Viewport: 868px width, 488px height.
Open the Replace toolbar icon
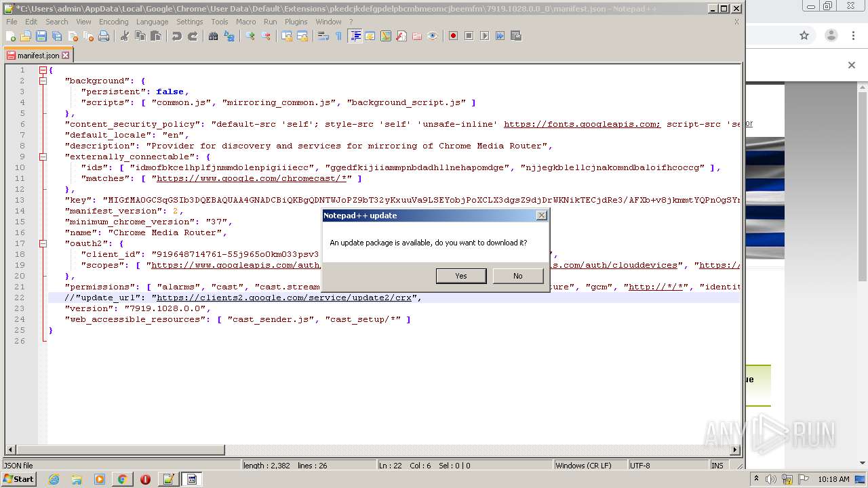[229, 36]
